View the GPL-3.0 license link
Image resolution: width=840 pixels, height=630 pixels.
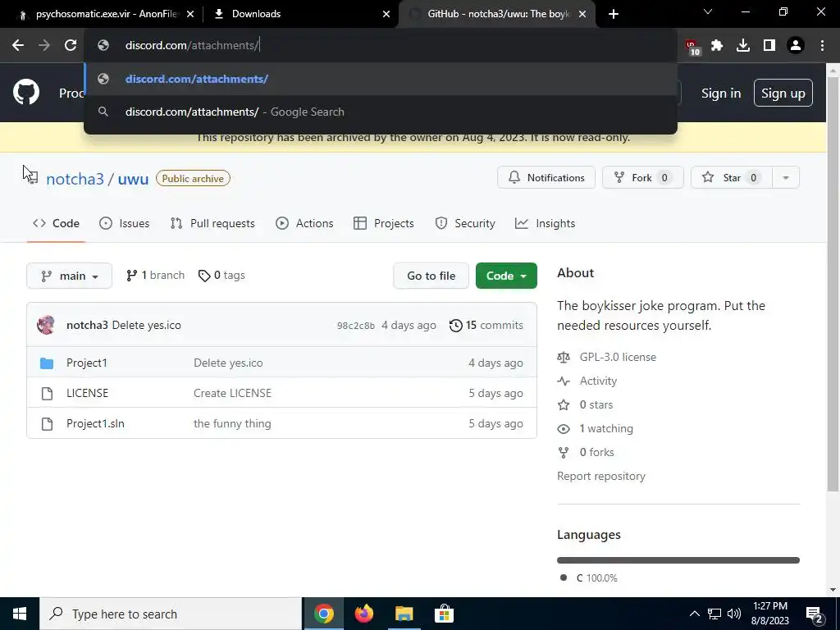click(x=618, y=358)
